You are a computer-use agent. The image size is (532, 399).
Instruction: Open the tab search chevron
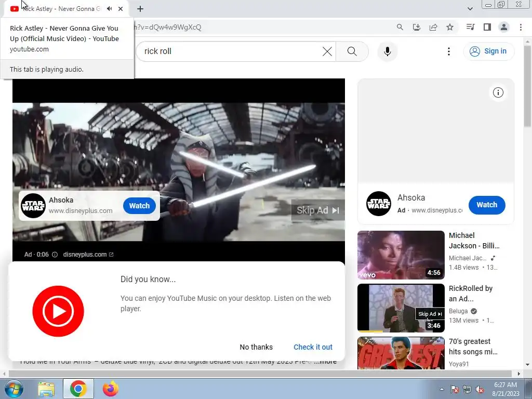tap(470, 9)
